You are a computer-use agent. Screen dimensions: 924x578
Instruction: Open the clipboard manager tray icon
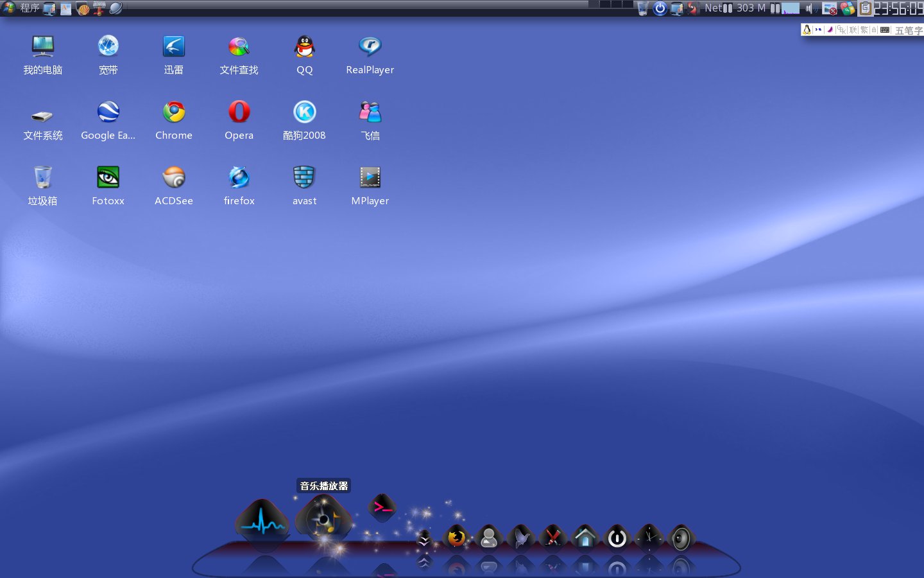click(865, 8)
